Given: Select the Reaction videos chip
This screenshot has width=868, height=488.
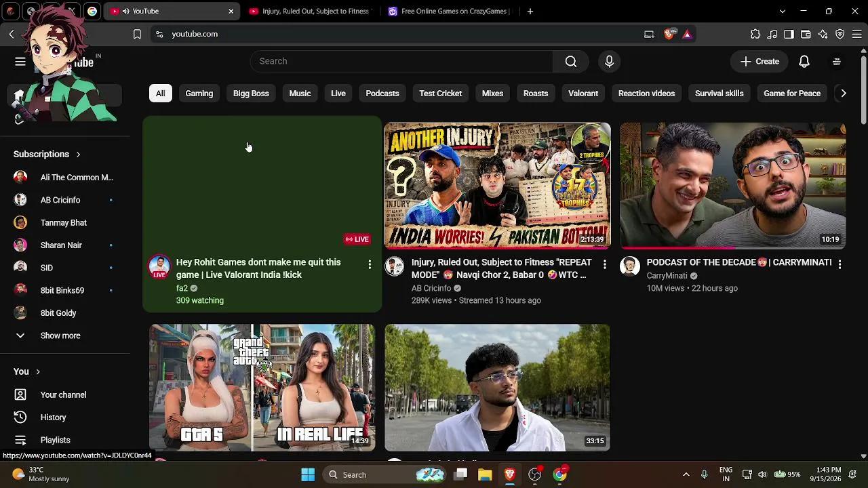Looking at the screenshot, I should tap(646, 94).
